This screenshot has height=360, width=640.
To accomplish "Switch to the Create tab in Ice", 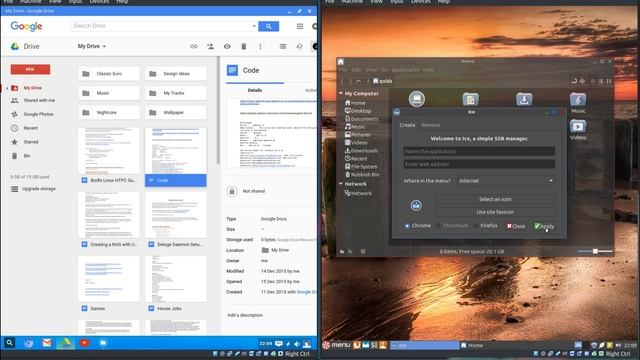I will (x=407, y=125).
